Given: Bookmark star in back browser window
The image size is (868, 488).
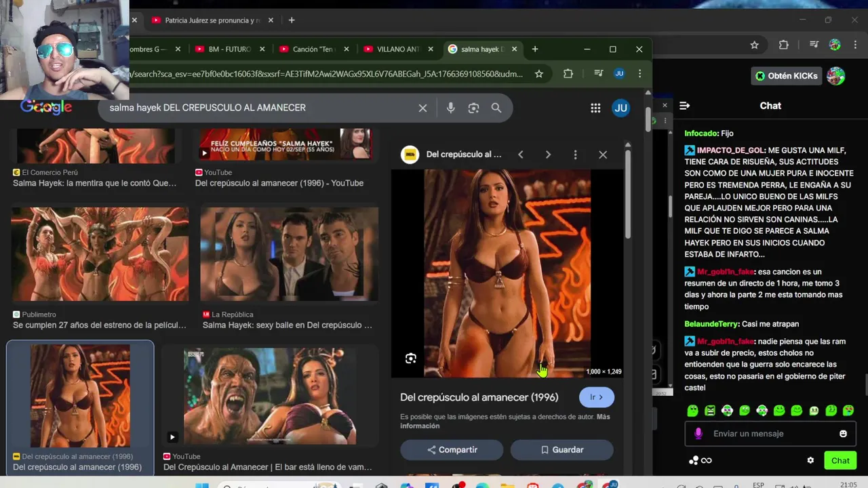Looking at the screenshot, I should pos(754,45).
